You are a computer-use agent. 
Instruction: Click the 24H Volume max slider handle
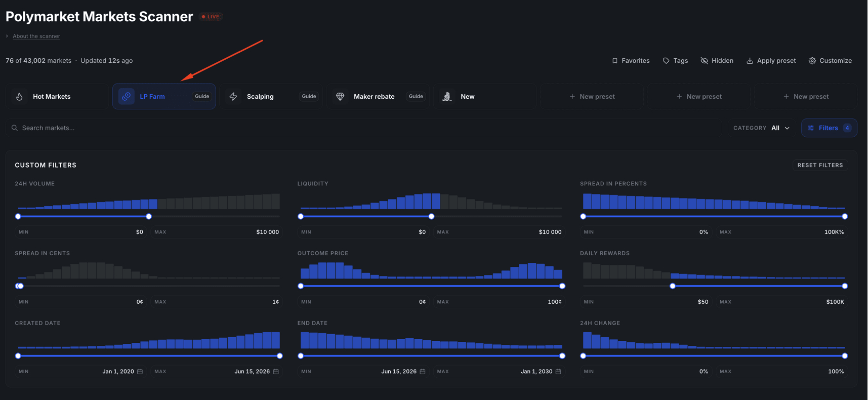pos(149,217)
